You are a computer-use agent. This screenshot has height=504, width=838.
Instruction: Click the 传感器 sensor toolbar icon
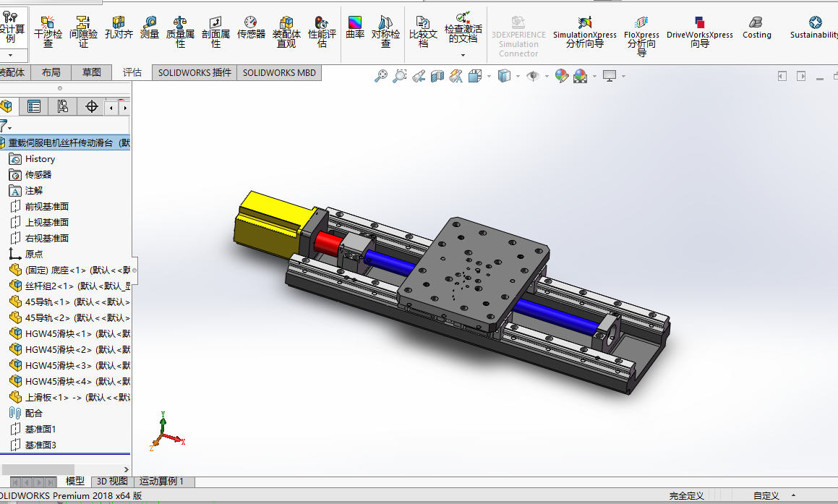point(251,27)
